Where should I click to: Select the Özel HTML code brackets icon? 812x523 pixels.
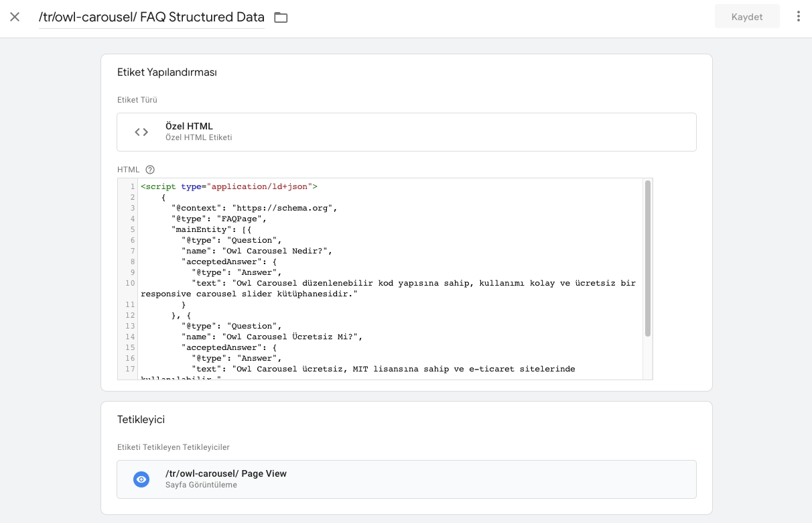point(141,131)
